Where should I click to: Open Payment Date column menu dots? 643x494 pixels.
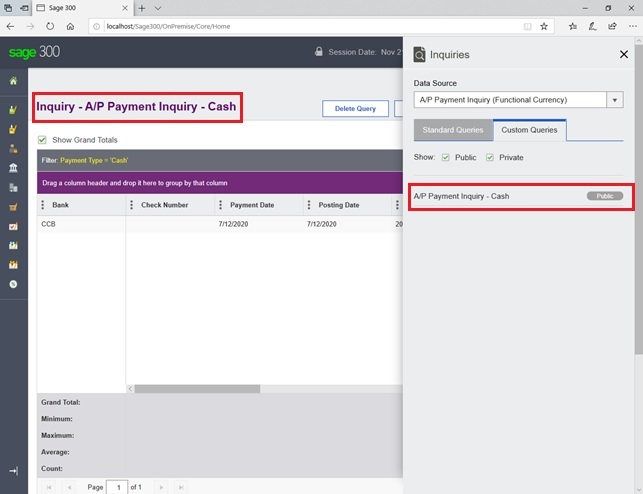(221, 205)
